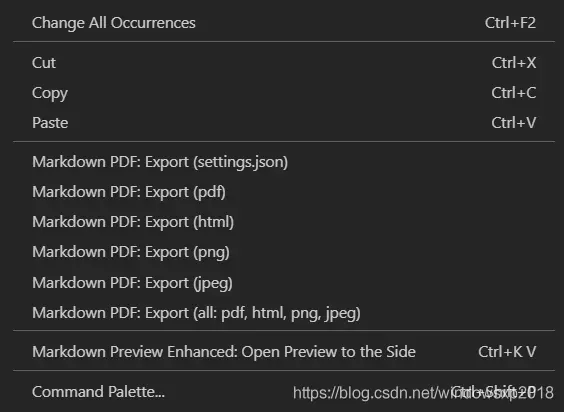Run Markdown PDF: Export (jpeg)
This screenshot has height=412, width=564.
284,283
